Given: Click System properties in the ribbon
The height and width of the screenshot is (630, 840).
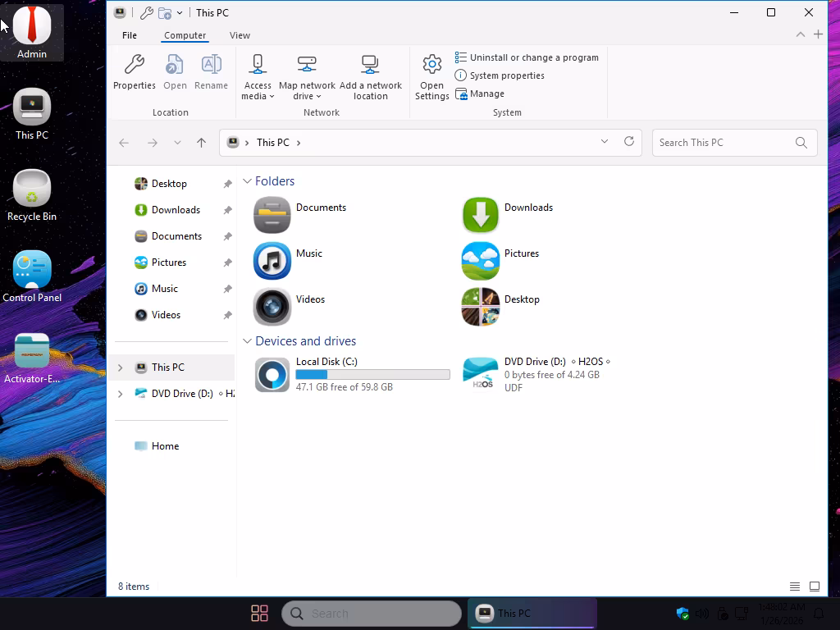Looking at the screenshot, I should tap(506, 75).
